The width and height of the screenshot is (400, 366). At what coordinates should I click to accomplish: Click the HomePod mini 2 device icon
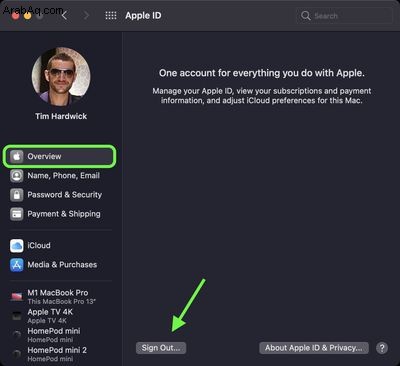click(x=17, y=354)
